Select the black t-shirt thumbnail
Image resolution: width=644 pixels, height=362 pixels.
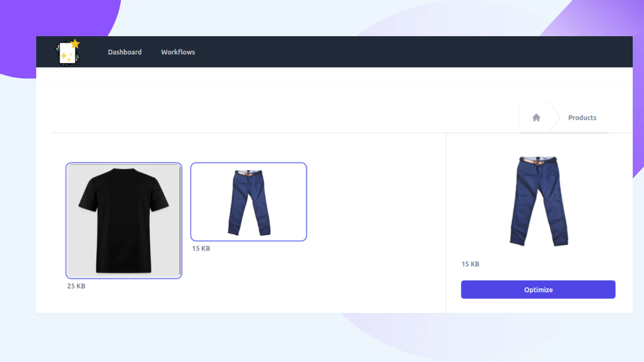coord(124,220)
